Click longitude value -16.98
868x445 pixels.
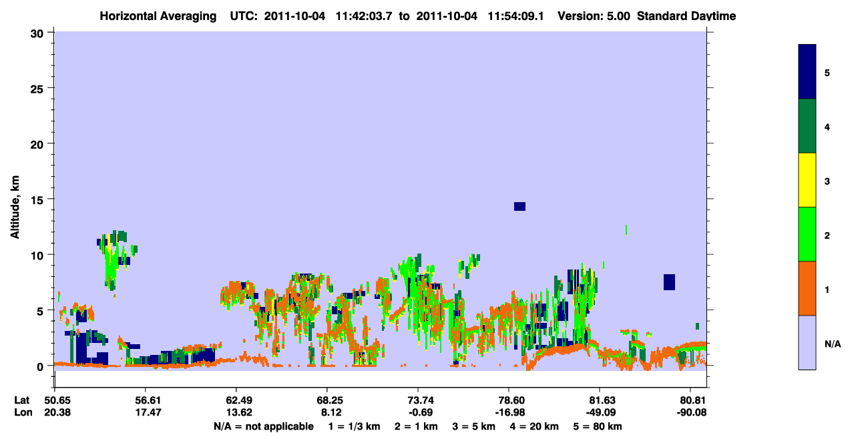tap(509, 412)
